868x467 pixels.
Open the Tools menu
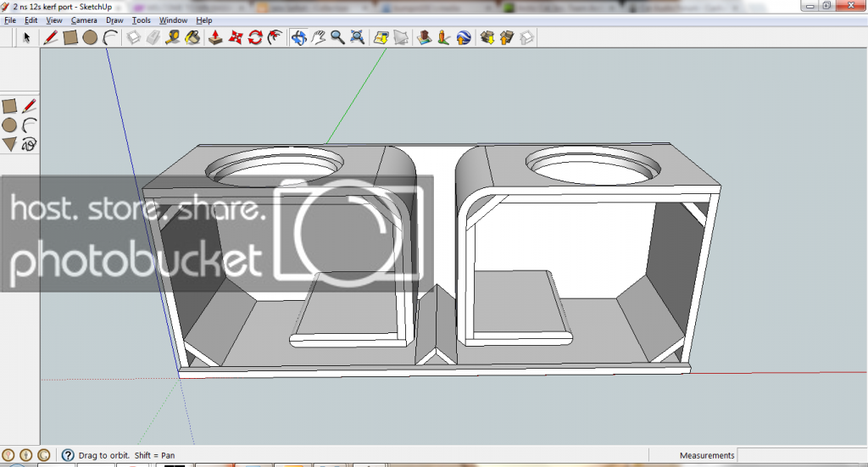coord(142,20)
